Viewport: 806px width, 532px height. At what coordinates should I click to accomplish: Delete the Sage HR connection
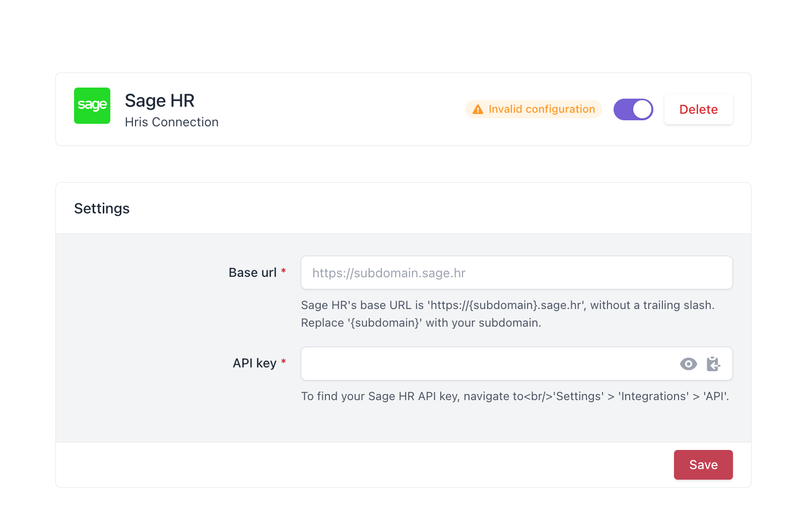pyautogui.click(x=698, y=109)
